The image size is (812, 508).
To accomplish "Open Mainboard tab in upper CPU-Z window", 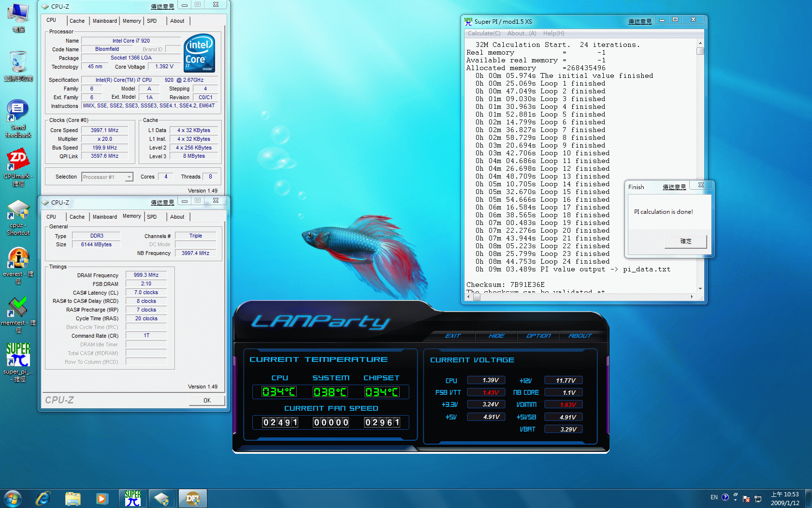I will [x=105, y=21].
